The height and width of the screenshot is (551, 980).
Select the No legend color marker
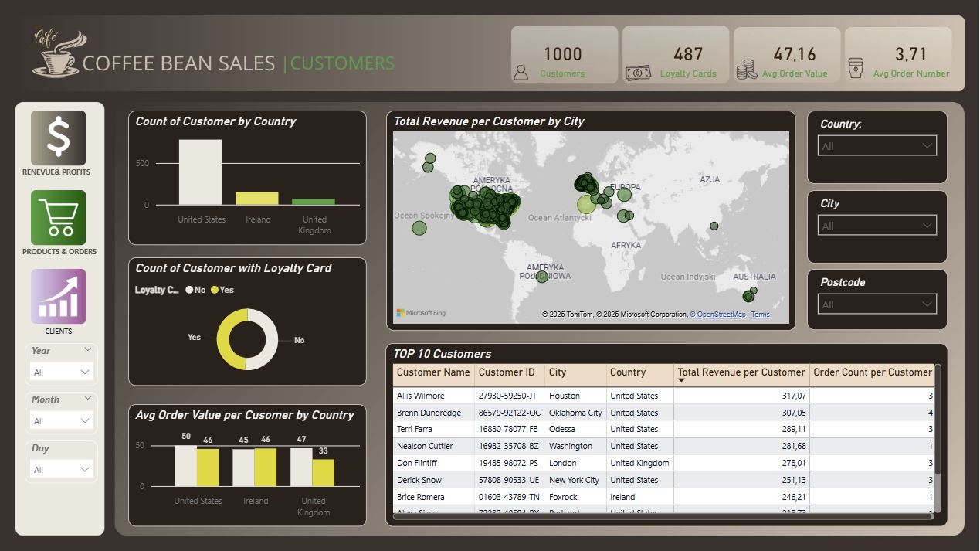(x=189, y=290)
